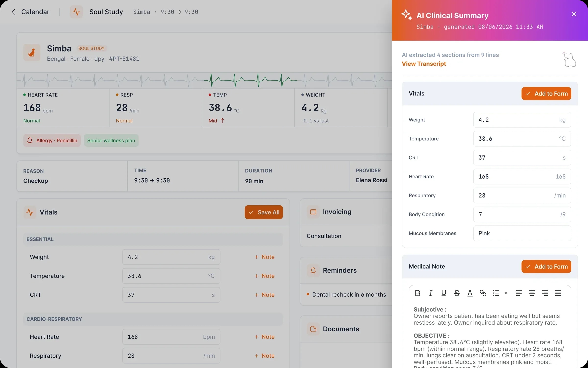Open text color option in note editor

[x=470, y=293]
